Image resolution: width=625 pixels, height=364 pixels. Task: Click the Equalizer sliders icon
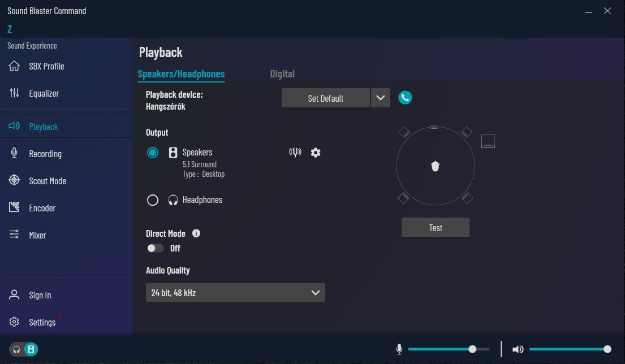(14, 93)
